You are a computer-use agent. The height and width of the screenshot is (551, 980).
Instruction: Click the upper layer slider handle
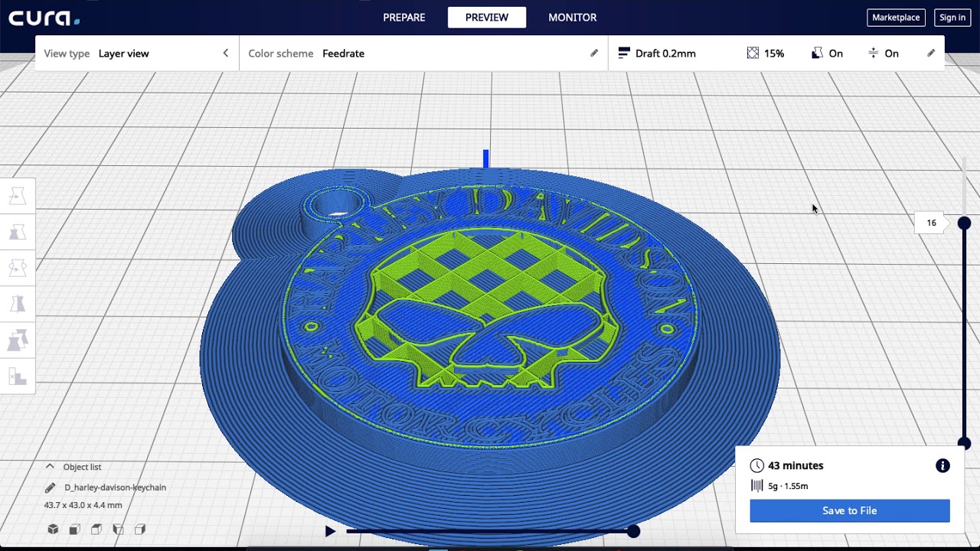click(964, 223)
